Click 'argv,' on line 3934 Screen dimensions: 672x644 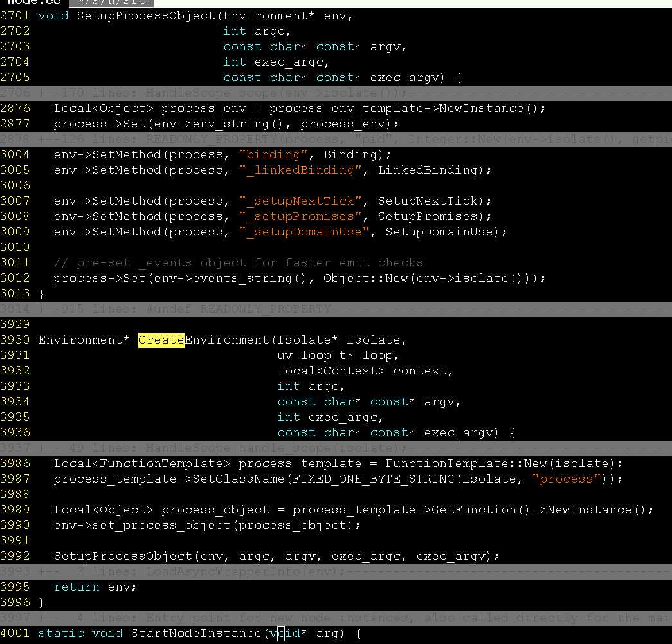[442, 401]
